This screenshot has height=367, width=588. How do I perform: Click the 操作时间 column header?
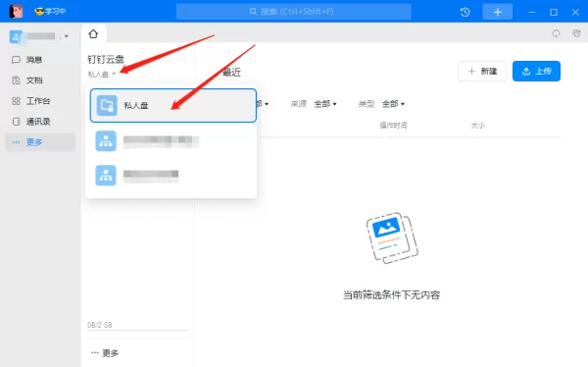point(393,126)
